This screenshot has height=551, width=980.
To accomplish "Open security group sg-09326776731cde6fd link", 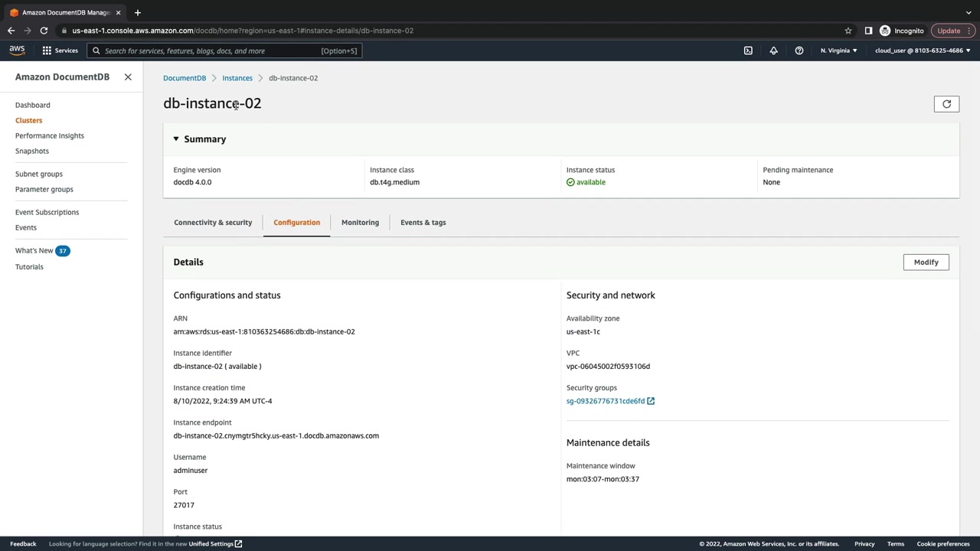I will (606, 401).
